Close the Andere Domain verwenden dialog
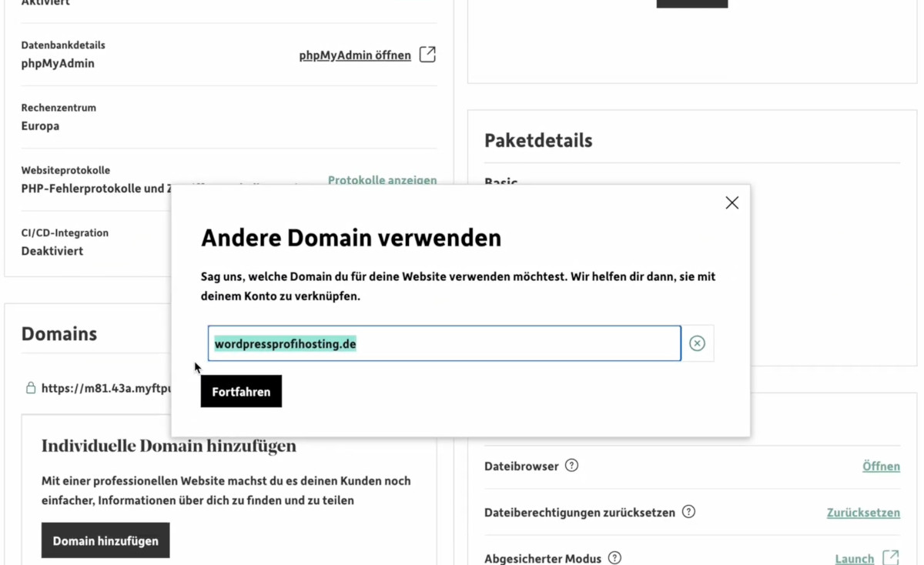 tap(731, 203)
